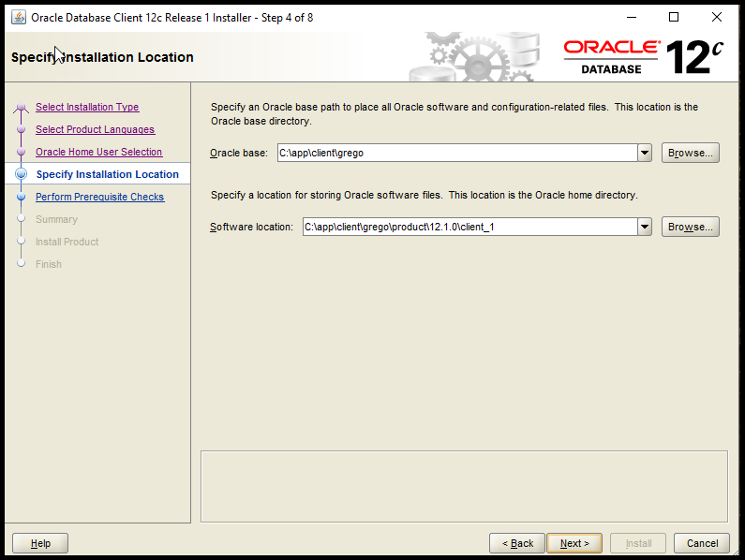Image resolution: width=745 pixels, height=560 pixels.
Task: Jump to Perform Prerequisite Checks step
Action: coord(99,197)
